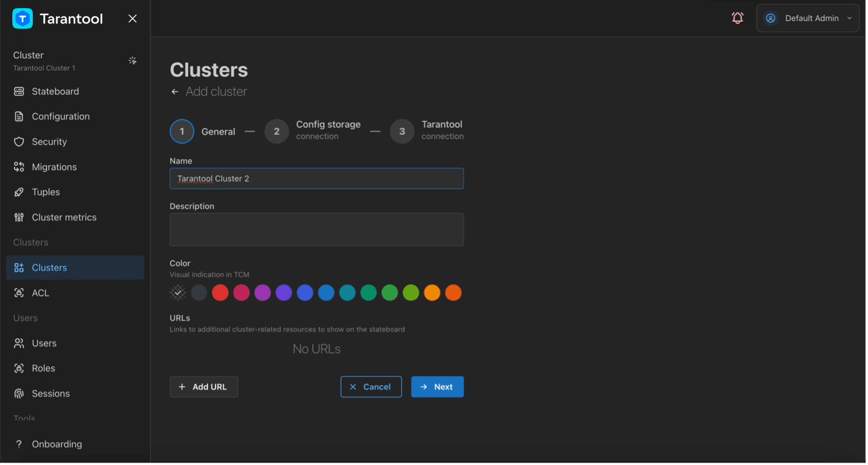Click the Add URL button

point(204,387)
